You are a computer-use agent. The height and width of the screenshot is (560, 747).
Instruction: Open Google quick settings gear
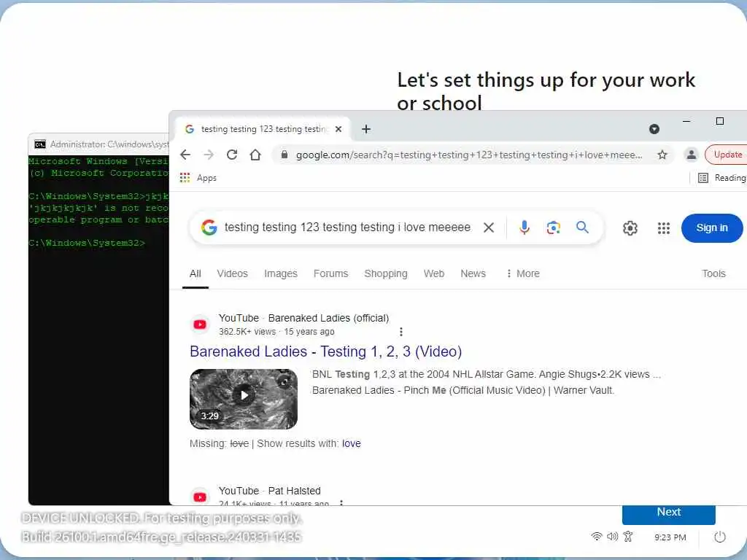tap(630, 228)
